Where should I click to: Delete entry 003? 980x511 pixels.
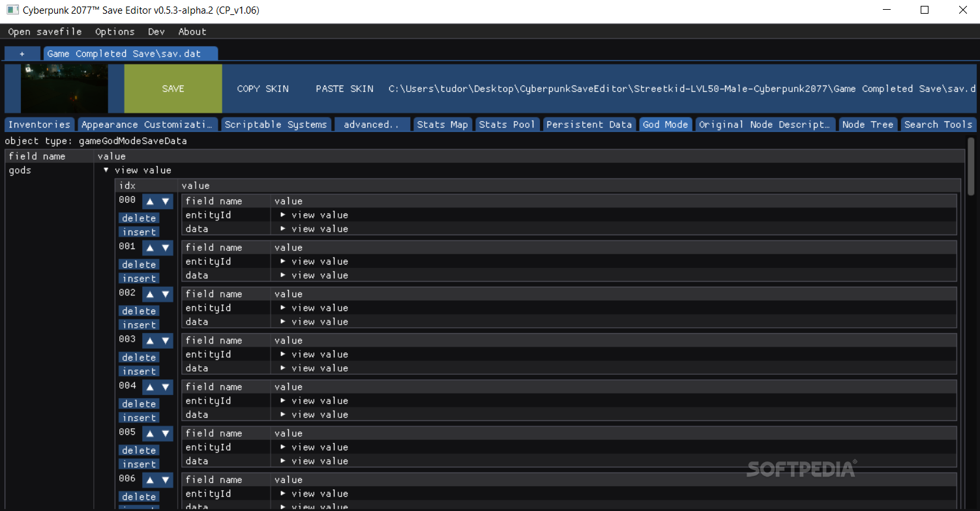pos(139,357)
